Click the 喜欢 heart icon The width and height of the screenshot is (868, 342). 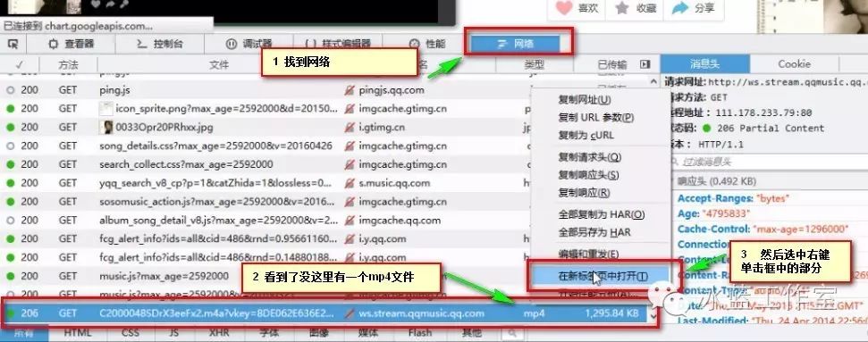[563, 8]
